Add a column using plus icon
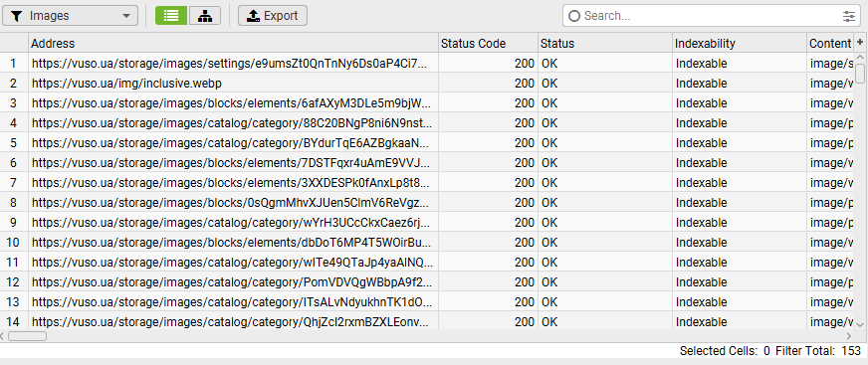Viewport: 868px width, 365px height. (860, 43)
